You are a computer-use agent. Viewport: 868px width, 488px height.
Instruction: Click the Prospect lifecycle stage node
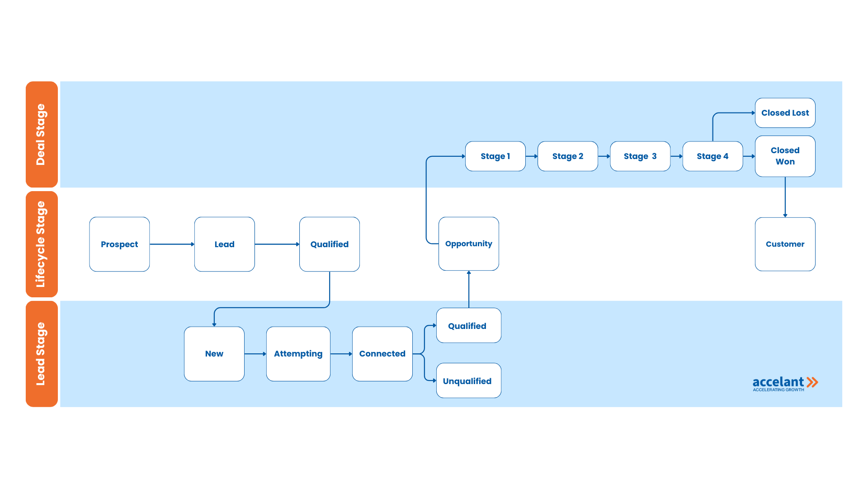point(120,244)
